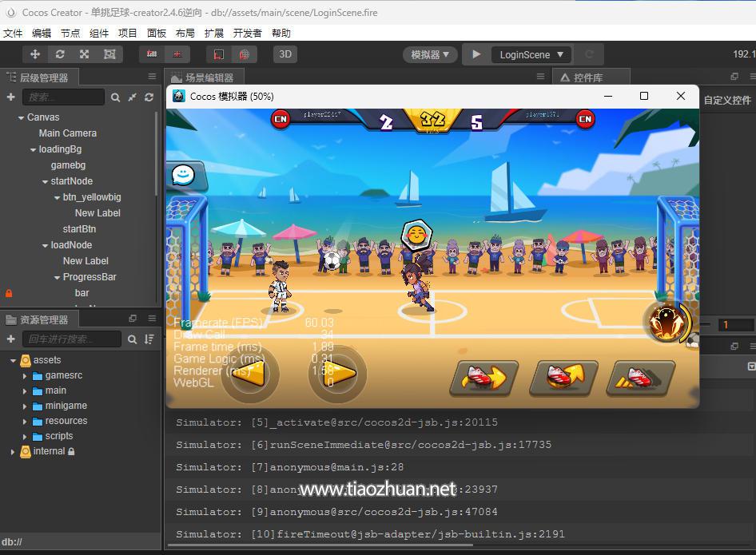
Task: Collapse the Canvas node
Action: (x=21, y=117)
